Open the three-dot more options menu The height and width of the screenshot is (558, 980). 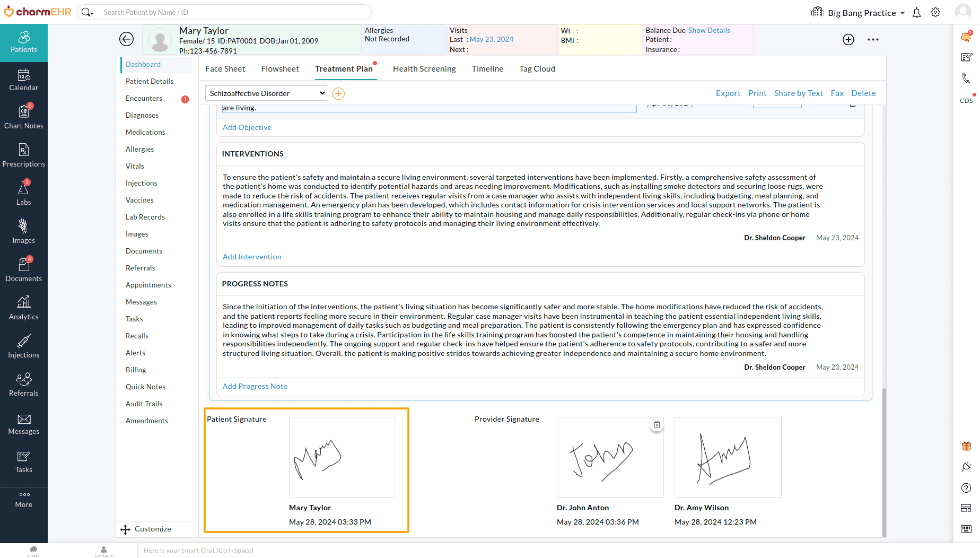[x=873, y=39]
